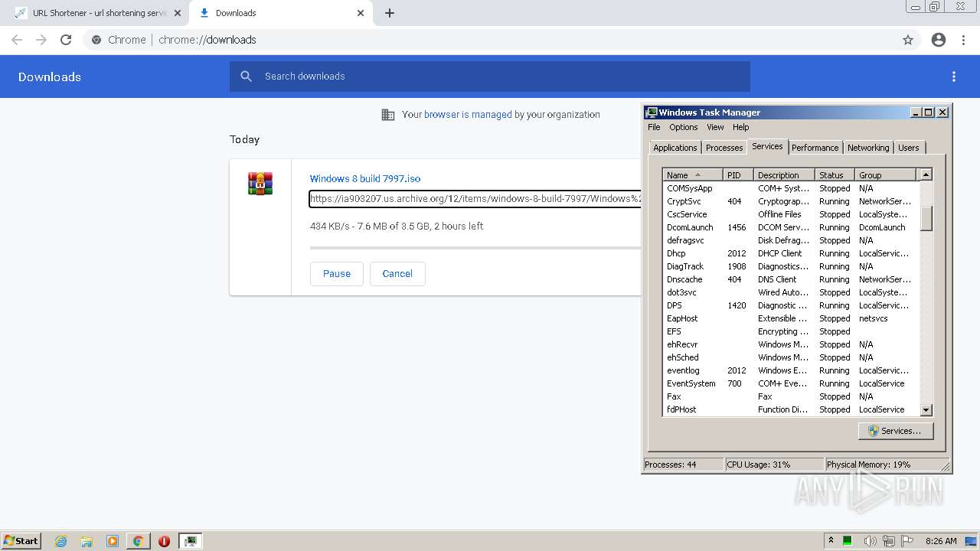The image size is (980, 551).
Task: Click the taskbar clock showing 8:26 AM
Action: pos(941,541)
